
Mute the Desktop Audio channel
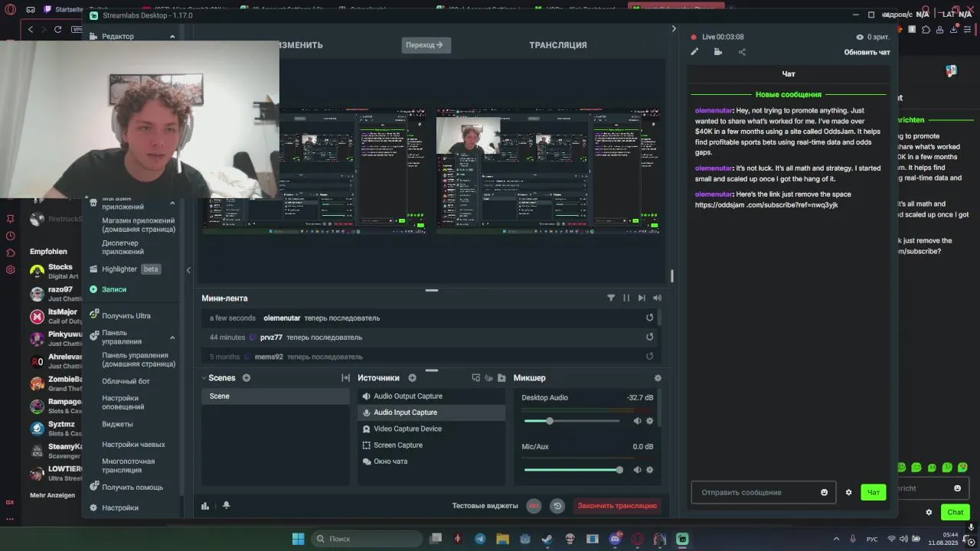click(x=637, y=421)
